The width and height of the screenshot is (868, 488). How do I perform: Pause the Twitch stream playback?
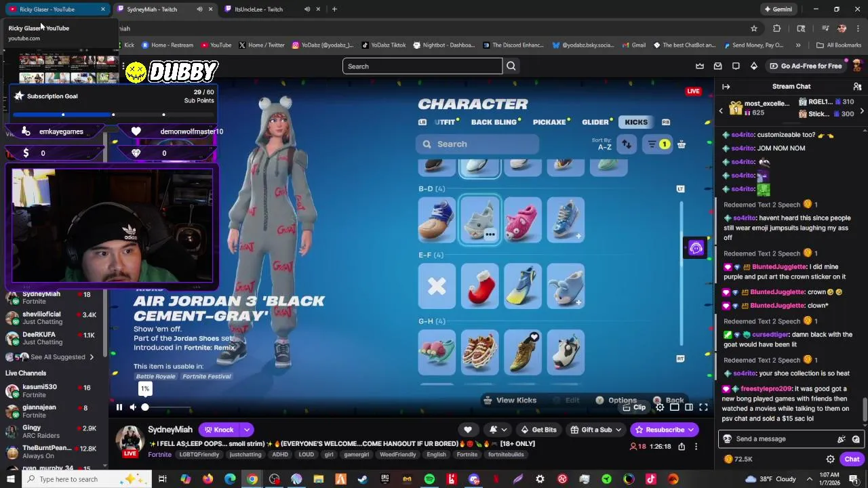point(119,407)
